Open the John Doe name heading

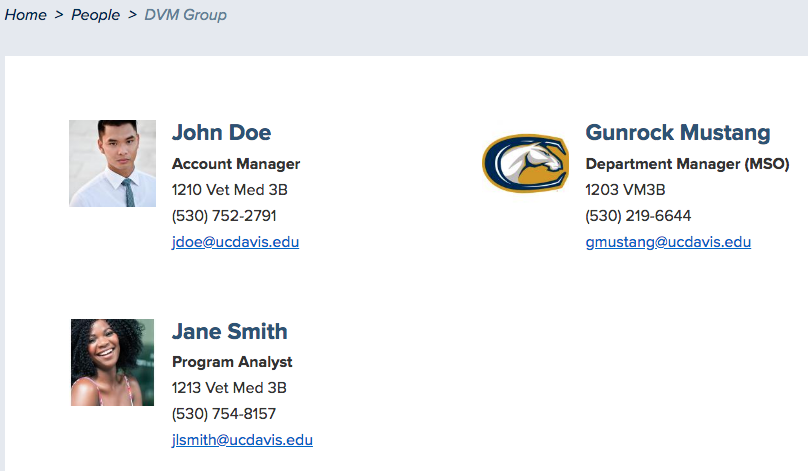click(x=221, y=133)
